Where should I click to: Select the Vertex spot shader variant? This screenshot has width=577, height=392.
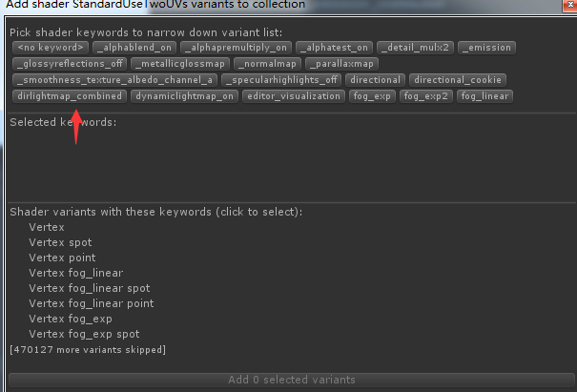[x=60, y=242]
